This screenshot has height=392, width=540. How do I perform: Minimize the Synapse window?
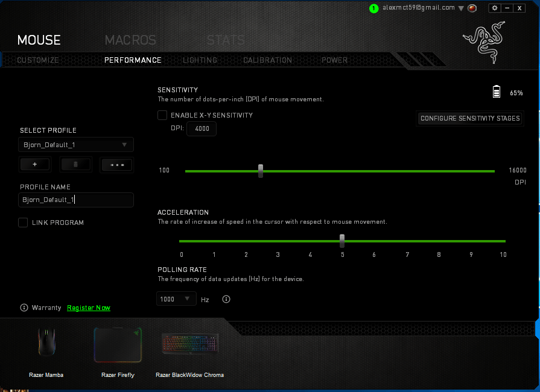[x=507, y=8]
